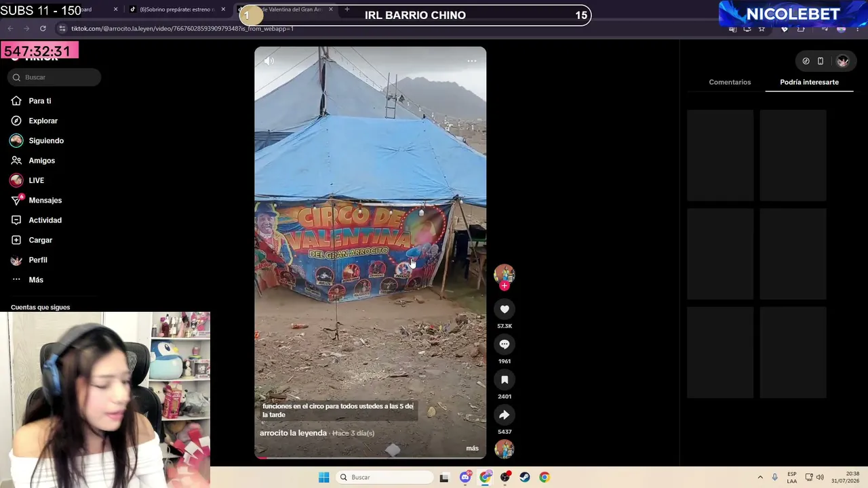The width and height of the screenshot is (868, 488).
Task: Select the 'Podría interesarte' tab
Action: [x=809, y=82]
